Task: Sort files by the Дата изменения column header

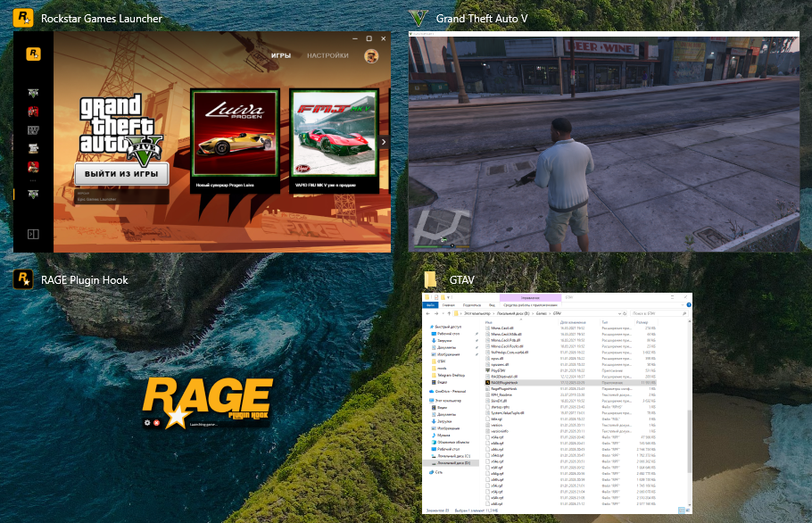Action: [573, 322]
